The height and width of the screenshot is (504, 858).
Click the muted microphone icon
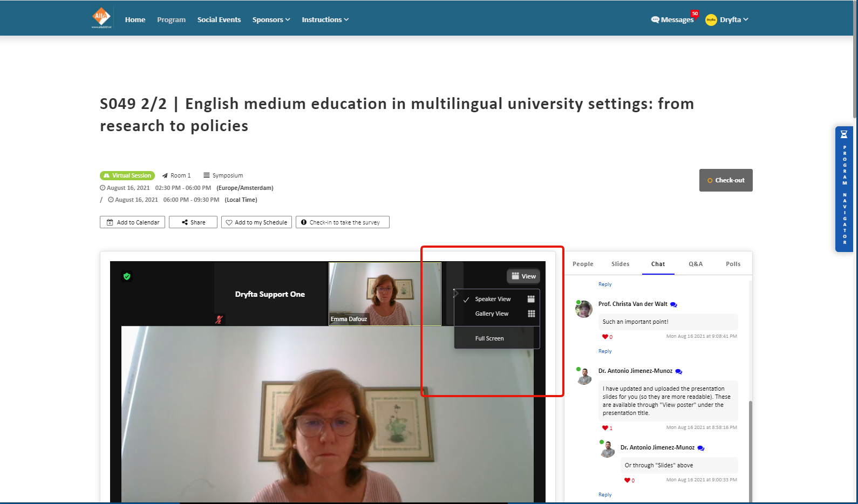pos(219,319)
